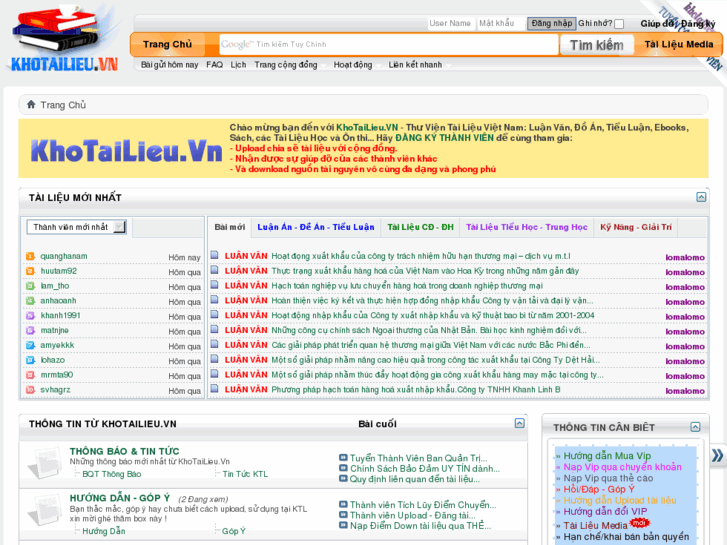Click the 'Đăng nhập' login button

pos(551,24)
